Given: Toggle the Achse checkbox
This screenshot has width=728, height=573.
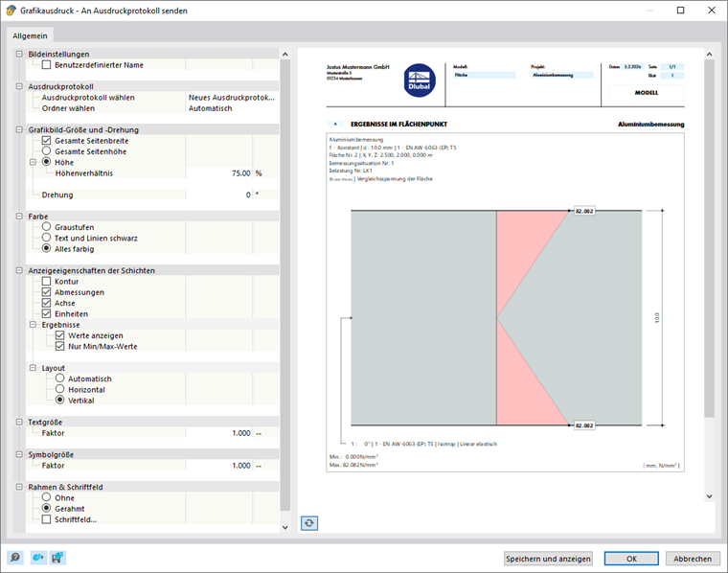Looking at the screenshot, I should pos(46,303).
